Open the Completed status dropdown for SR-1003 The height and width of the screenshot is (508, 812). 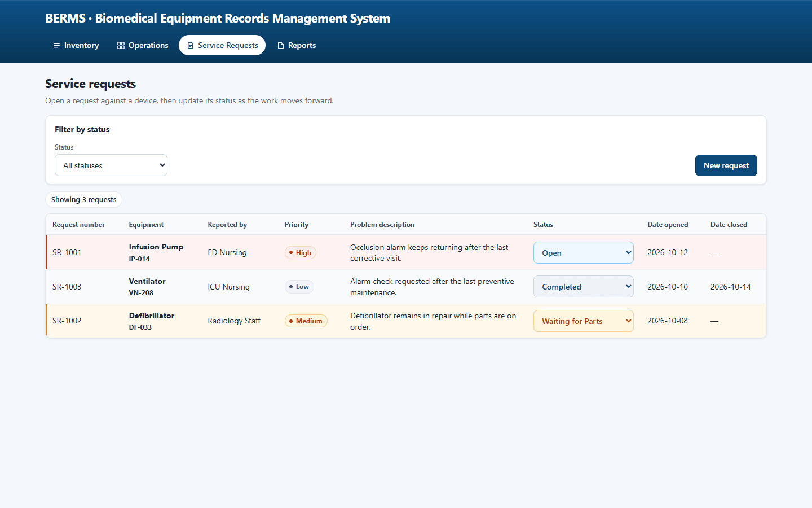coord(584,287)
